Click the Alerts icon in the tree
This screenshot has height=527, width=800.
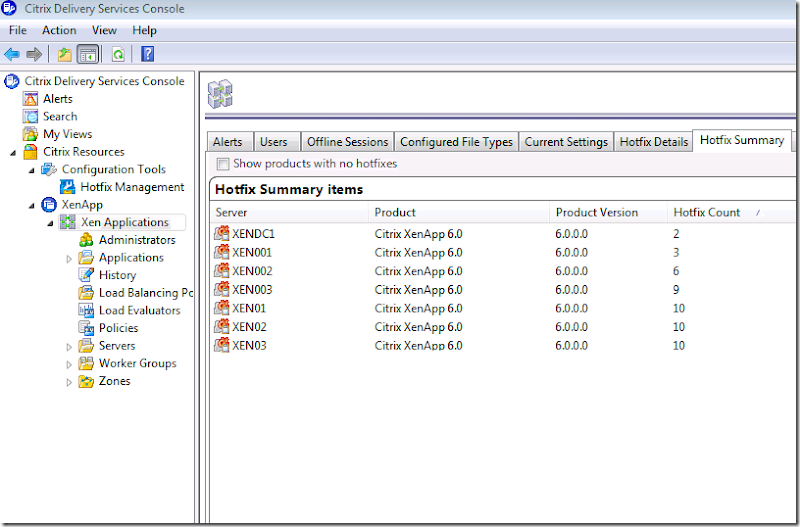pyautogui.click(x=30, y=99)
